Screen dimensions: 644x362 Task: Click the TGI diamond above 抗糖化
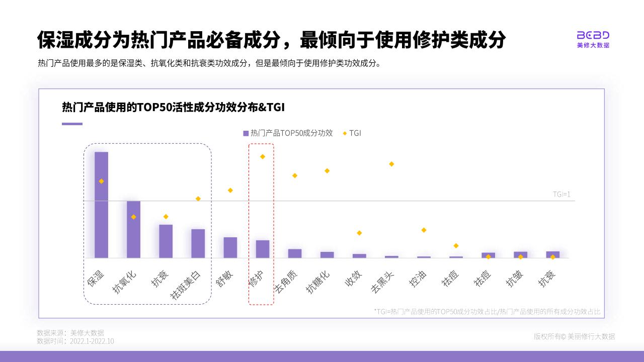click(327, 170)
